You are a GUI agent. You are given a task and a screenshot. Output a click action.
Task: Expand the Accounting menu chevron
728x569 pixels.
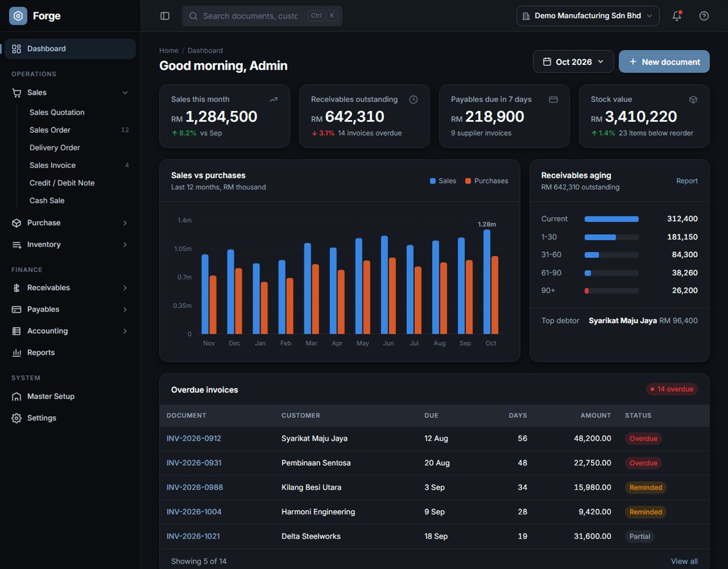pos(125,331)
